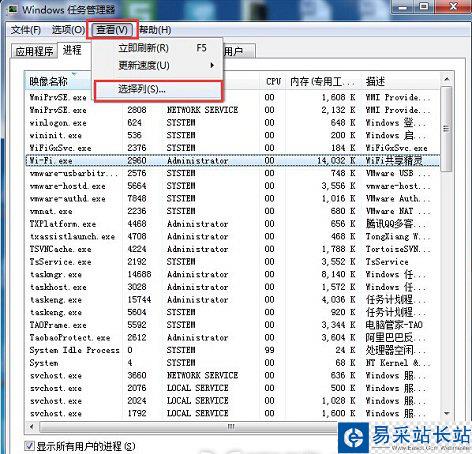472x454 pixels.
Task: Click the 腾讯QQ多客... description
Action: pyautogui.click(x=396, y=224)
